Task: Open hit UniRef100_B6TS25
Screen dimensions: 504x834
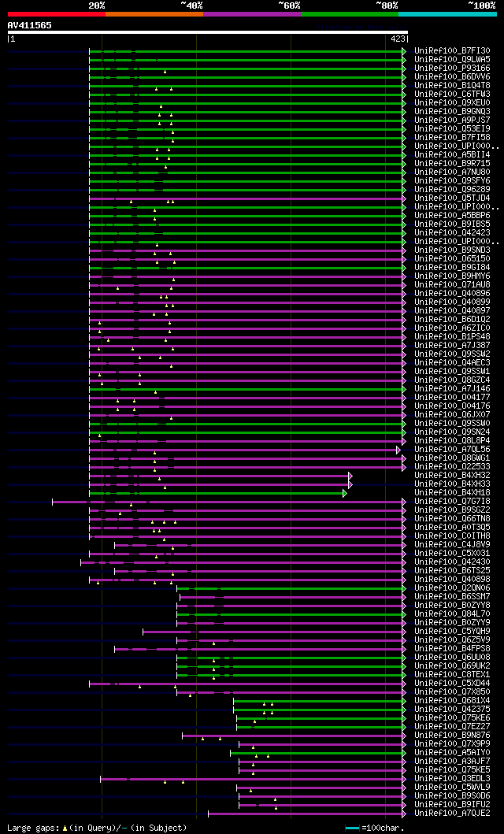Action: [x=453, y=571]
